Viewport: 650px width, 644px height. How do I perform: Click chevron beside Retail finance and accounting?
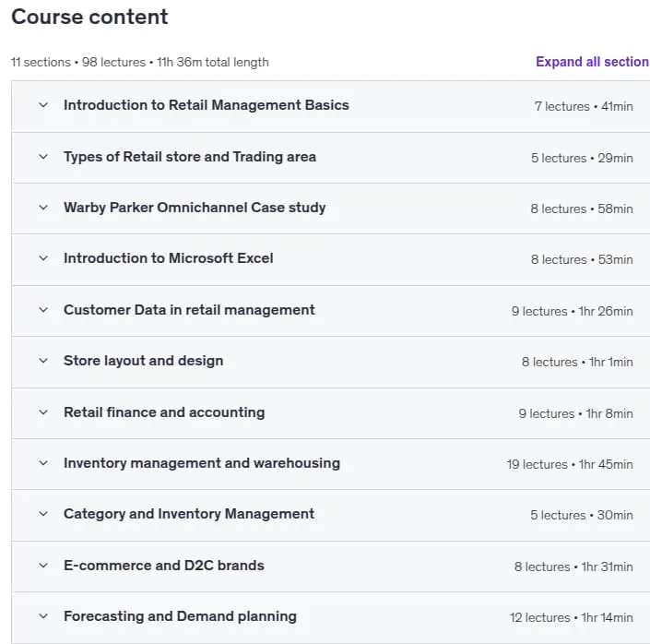43,412
